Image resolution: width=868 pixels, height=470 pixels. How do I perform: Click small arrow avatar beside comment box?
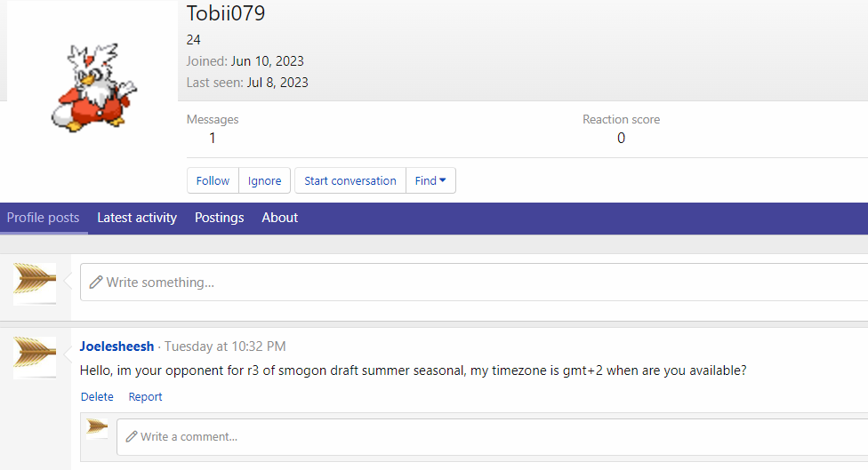[x=98, y=428]
